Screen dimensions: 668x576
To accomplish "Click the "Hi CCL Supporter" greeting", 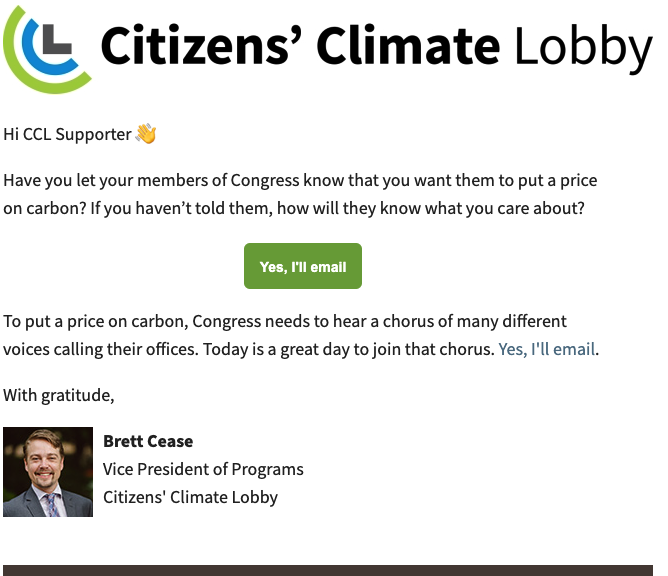I will pos(67,134).
